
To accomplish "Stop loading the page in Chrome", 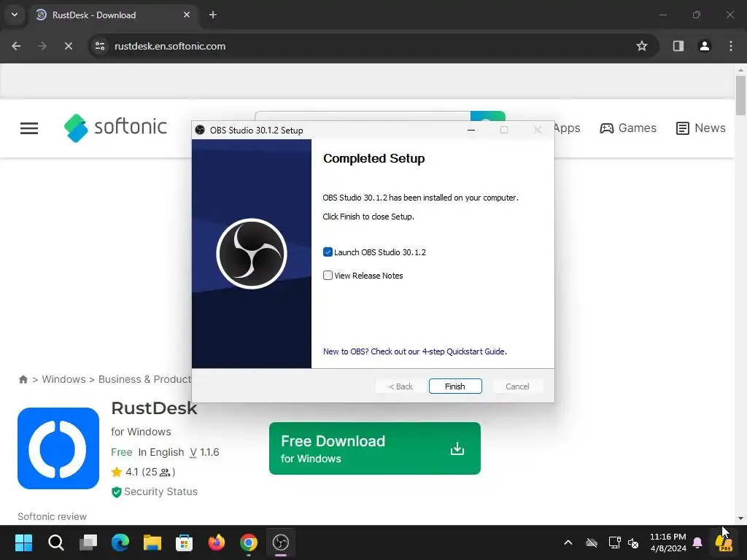I will click(68, 46).
